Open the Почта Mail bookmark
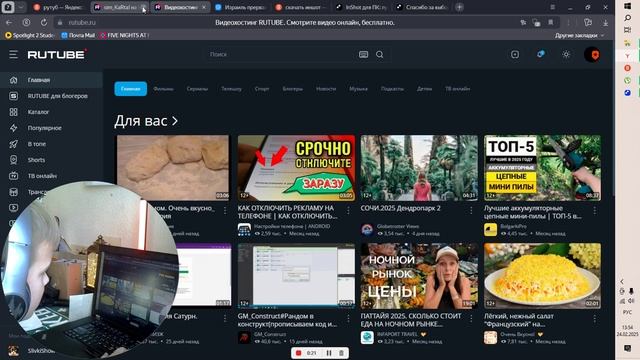The width and height of the screenshot is (640, 360). coord(78,36)
